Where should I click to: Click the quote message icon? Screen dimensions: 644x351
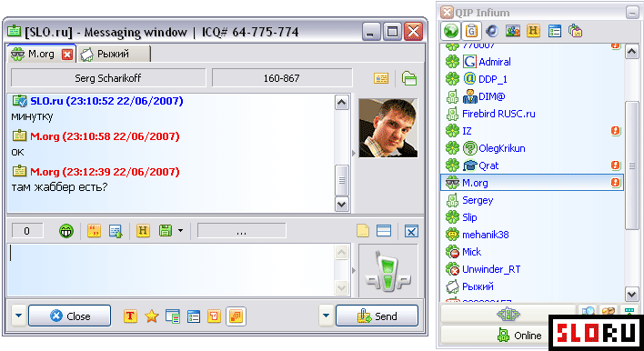tap(94, 231)
